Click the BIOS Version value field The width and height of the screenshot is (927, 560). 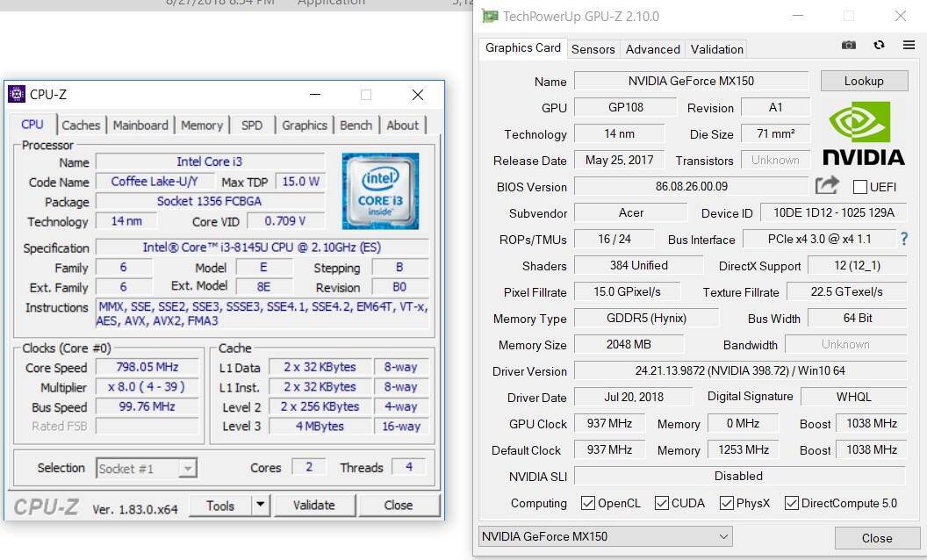click(x=691, y=187)
